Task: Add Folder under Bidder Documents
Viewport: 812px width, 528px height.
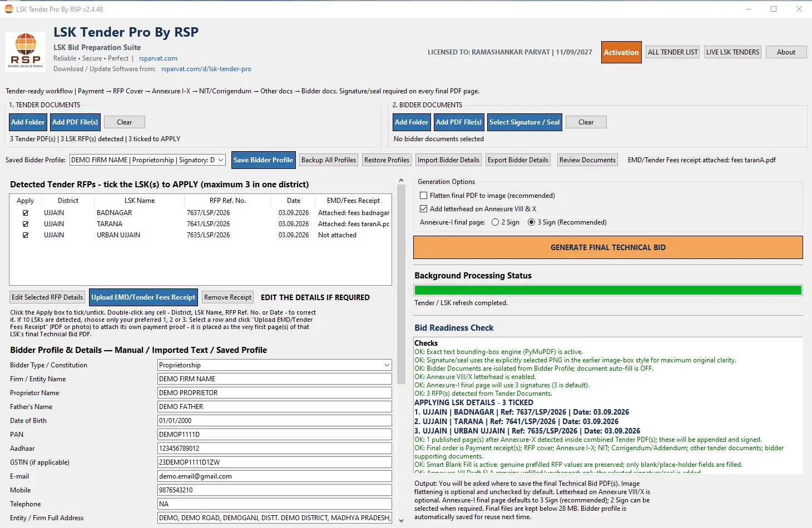Action: 412,122
